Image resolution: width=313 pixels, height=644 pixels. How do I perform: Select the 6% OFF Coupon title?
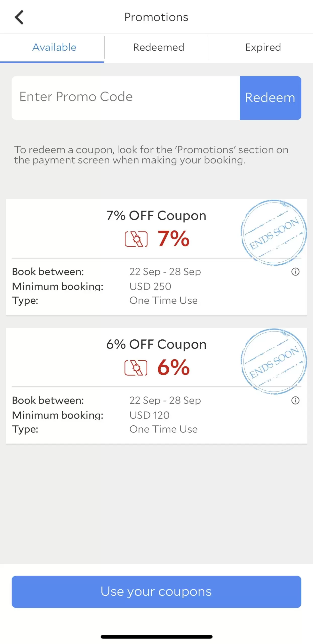click(156, 344)
